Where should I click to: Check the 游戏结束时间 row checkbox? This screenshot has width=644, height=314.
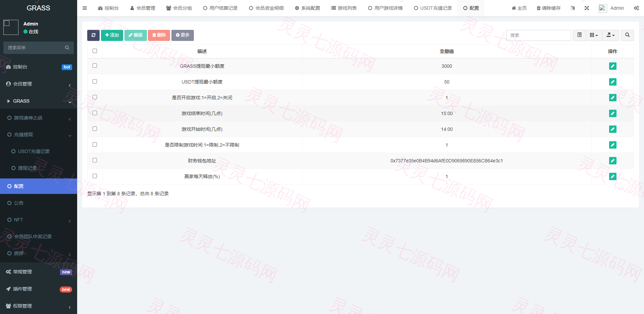pos(95,113)
